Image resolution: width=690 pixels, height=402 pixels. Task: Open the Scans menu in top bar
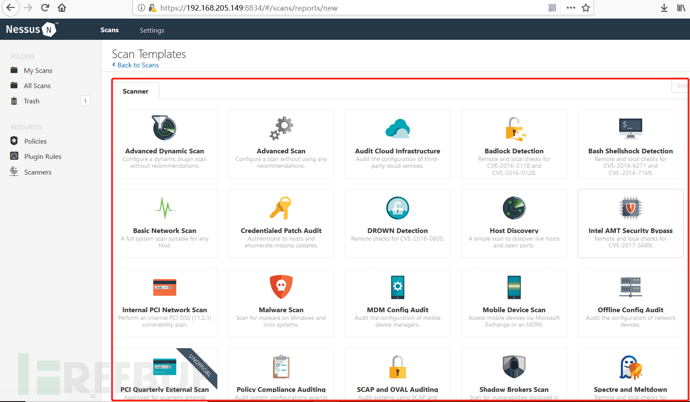(x=110, y=30)
